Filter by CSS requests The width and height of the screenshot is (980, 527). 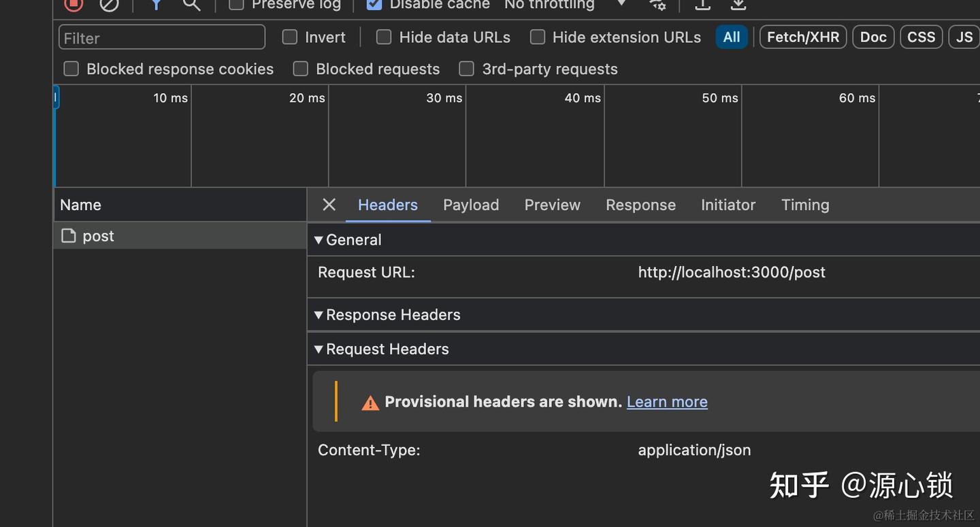(x=921, y=37)
